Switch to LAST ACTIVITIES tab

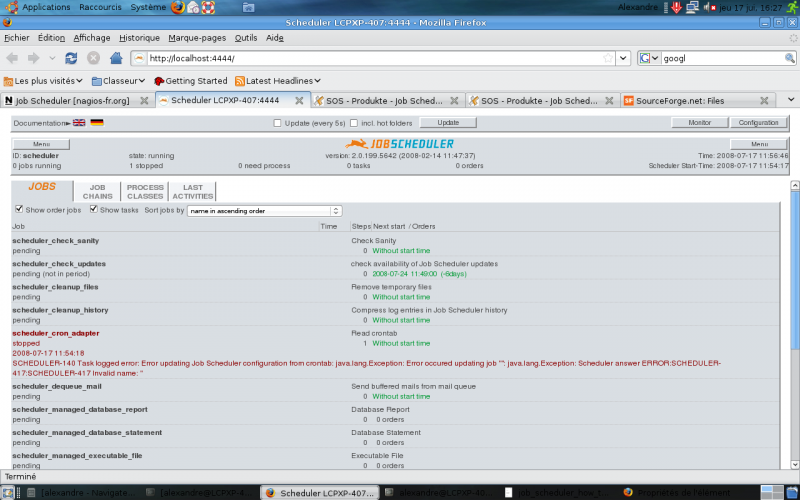click(192, 192)
